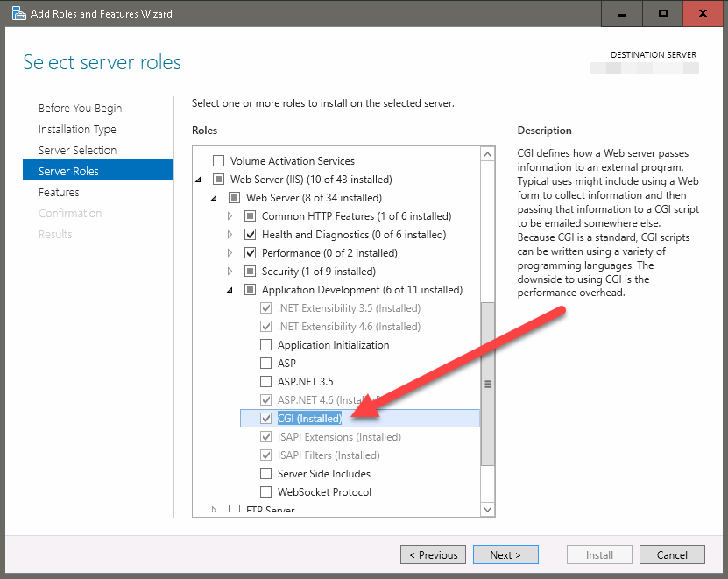Click the roles list scroll-down arrow
728x579 pixels.
(x=488, y=509)
